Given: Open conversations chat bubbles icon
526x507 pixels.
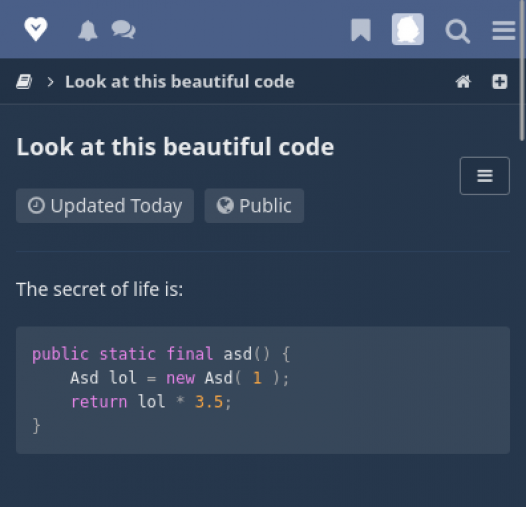Looking at the screenshot, I should (123, 30).
